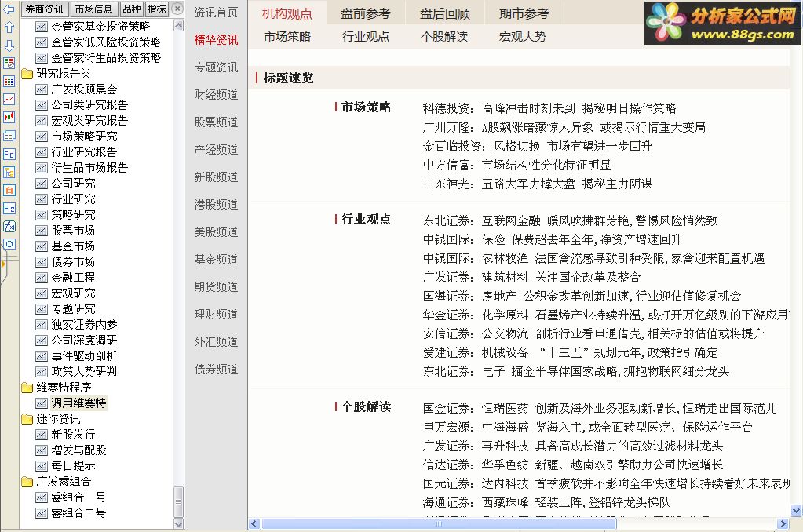Collapse the 研究报告类 folder
The image size is (803, 532).
[x=27, y=75]
